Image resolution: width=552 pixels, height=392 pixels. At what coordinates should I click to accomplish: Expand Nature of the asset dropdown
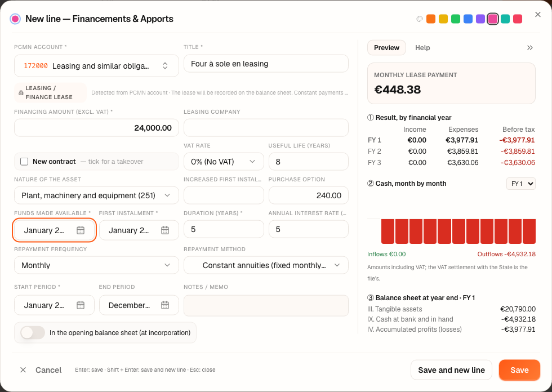[96, 195]
